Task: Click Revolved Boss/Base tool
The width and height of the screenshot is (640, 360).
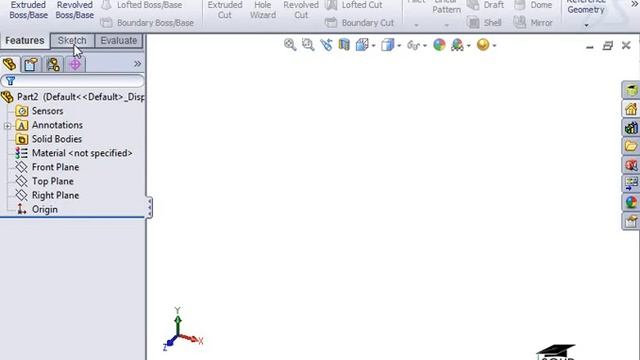Action: click(75, 10)
